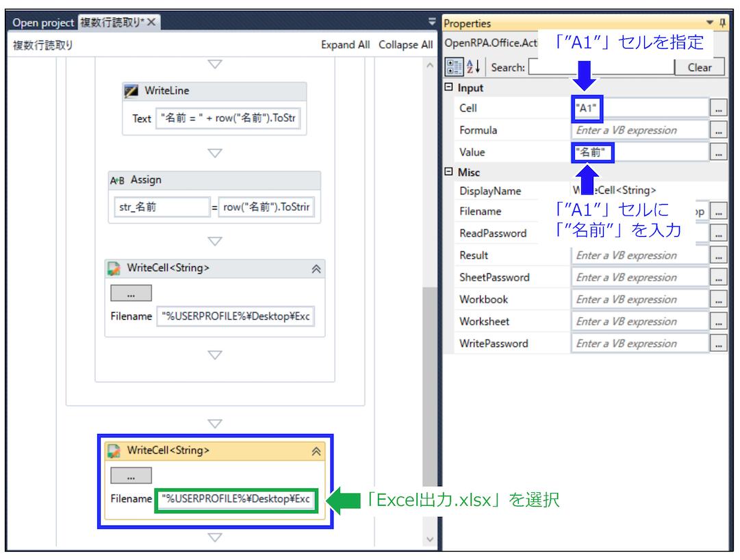This screenshot has height=560, width=740.
Task: Click Collapse All in the designer
Action: tap(405, 44)
